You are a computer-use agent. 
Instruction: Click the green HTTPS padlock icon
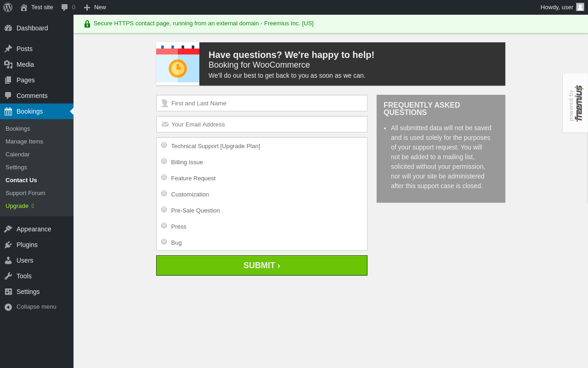87,24
